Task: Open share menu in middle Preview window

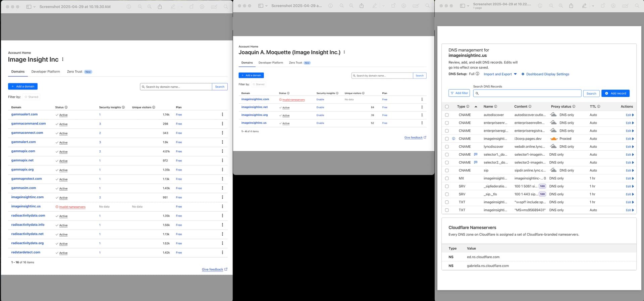Action: [362, 6]
